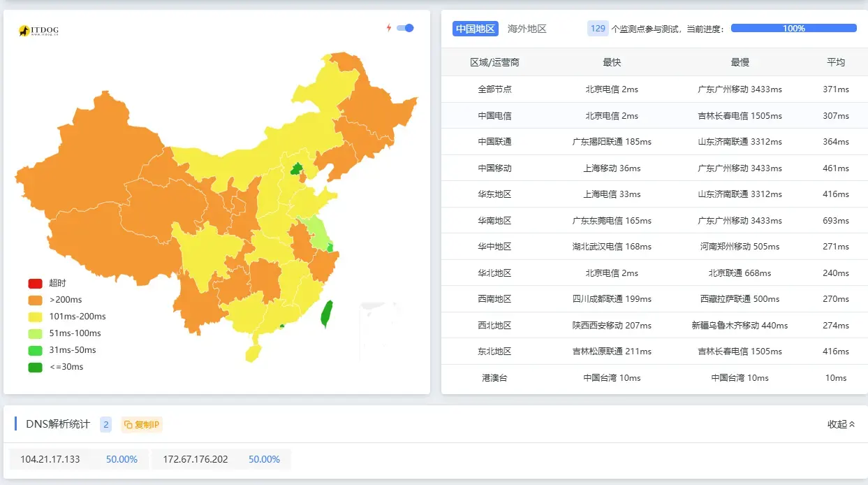Image resolution: width=868 pixels, height=485 pixels.
Task: Select the 中国地区 tab
Action: (476, 29)
